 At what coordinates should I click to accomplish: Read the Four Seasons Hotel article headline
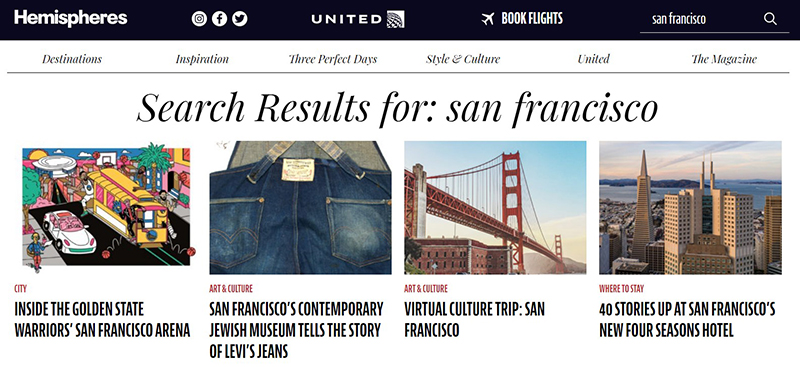pyautogui.click(x=687, y=320)
